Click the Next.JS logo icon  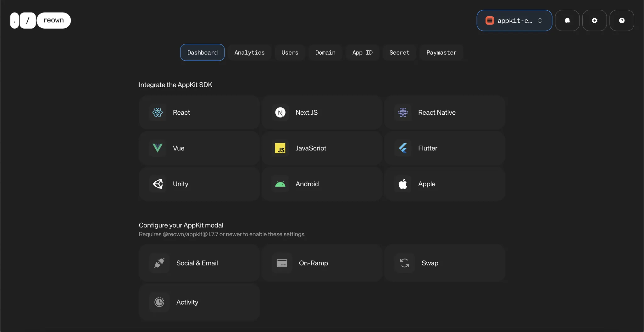point(280,112)
